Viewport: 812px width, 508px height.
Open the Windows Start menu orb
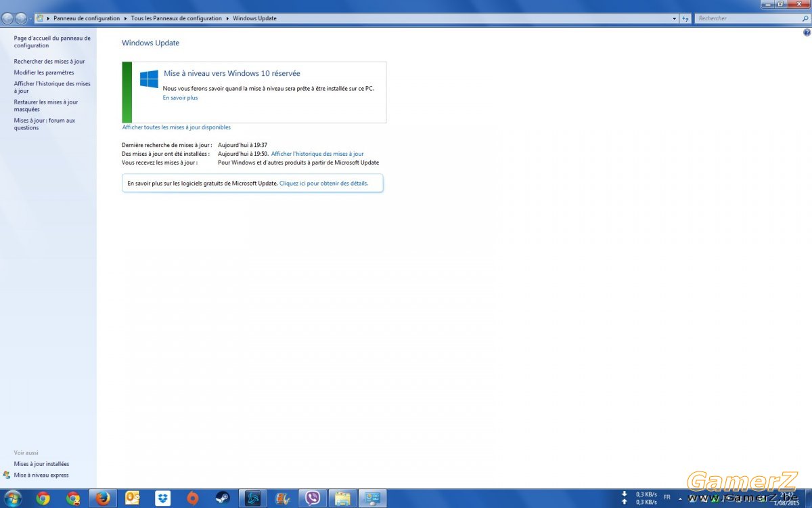[12, 499]
